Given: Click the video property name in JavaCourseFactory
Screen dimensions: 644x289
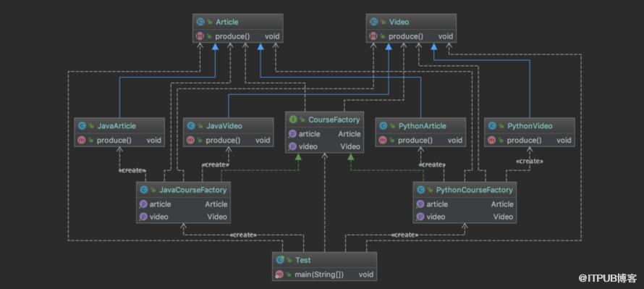Looking at the screenshot, I should click(159, 217).
